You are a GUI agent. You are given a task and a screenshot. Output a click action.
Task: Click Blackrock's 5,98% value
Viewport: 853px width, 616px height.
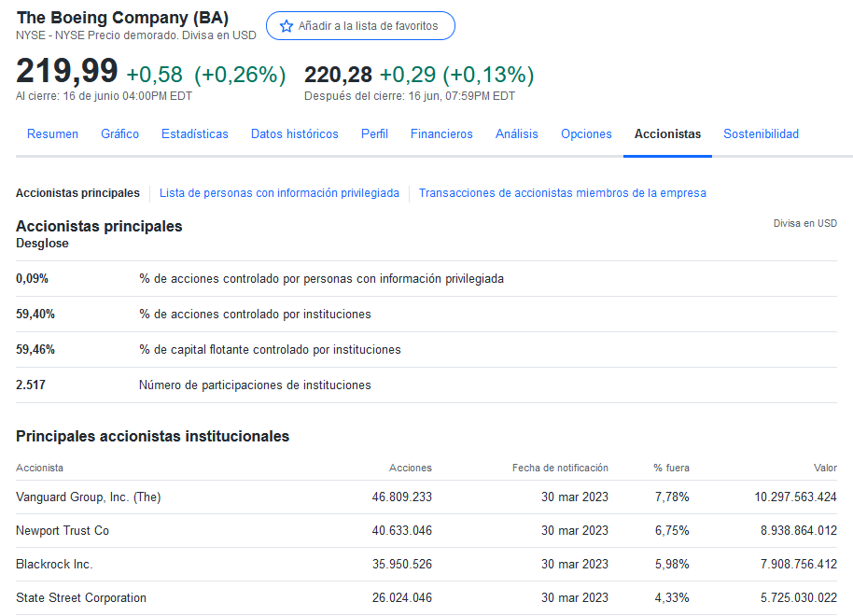pos(672,565)
